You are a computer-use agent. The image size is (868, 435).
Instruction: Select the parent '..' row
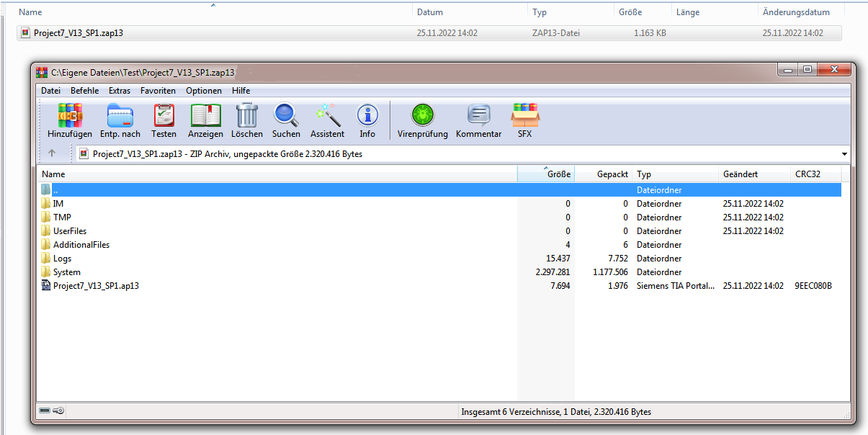(x=439, y=190)
